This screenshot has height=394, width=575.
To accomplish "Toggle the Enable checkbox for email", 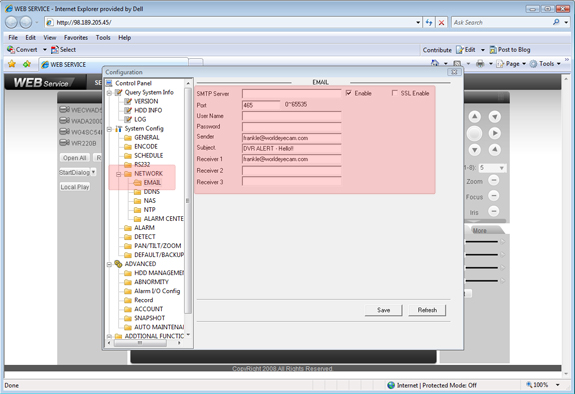I will [x=348, y=93].
